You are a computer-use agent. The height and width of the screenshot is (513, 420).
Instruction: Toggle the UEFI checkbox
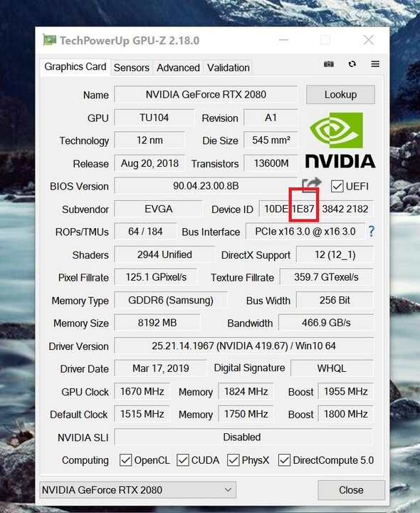tap(337, 186)
